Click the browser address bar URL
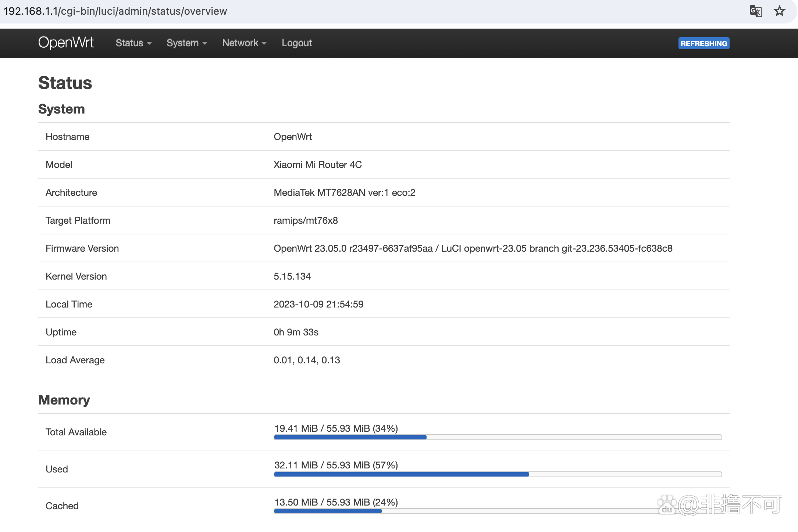 point(115,11)
